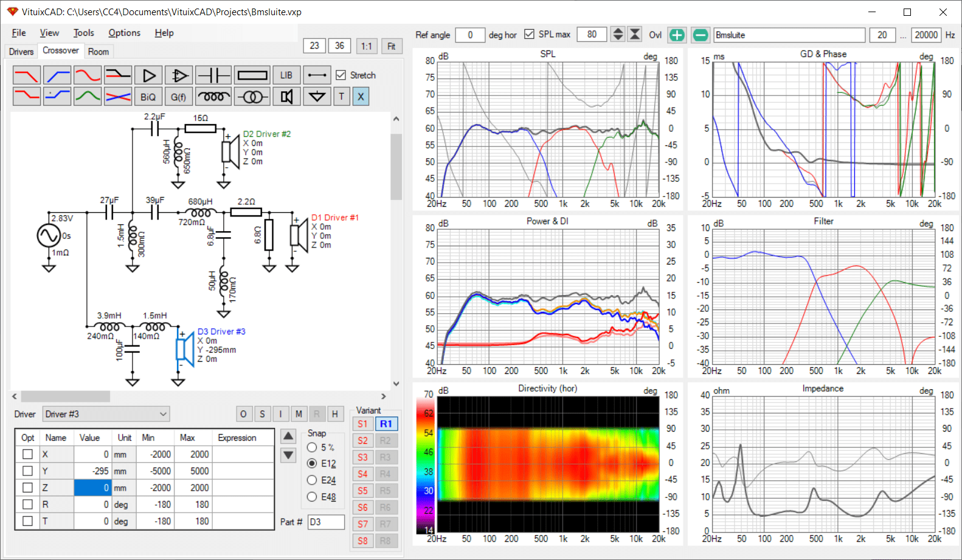Screen dimensions: 962x560
Task: Uncheck the SPL max checkbox
Action: 529,34
